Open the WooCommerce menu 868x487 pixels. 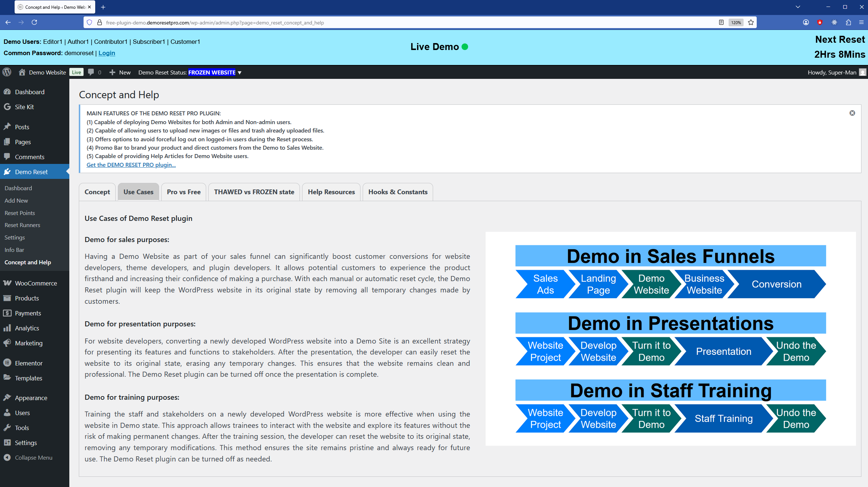point(36,283)
